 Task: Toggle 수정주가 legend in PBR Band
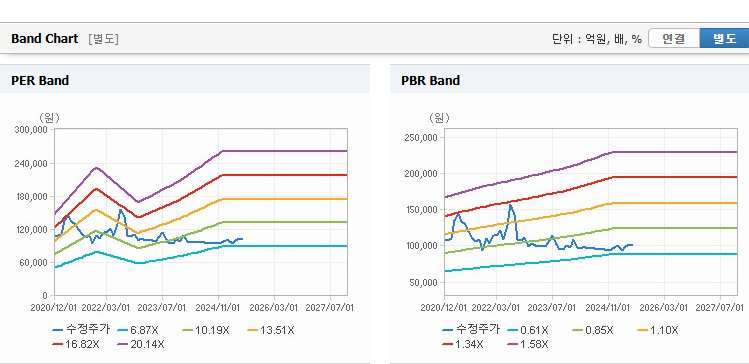(471, 330)
